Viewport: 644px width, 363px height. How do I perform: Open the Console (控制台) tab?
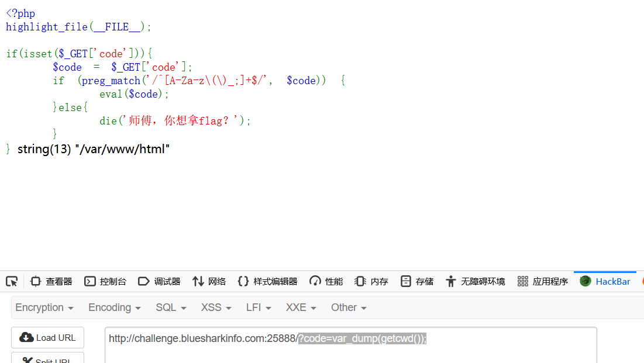105,281
